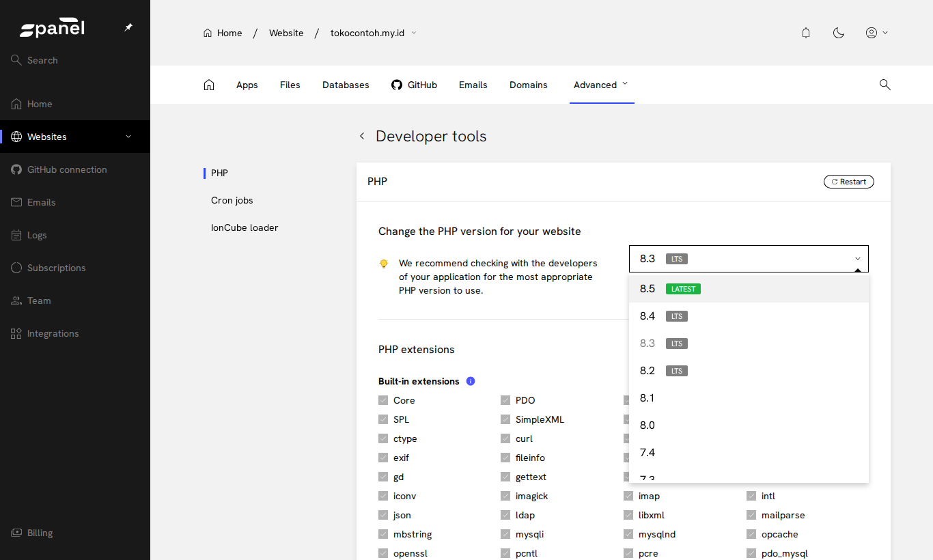Click the back arrow beside Developer tools
The height and width of the screenshot is (560, 933).
point(362,137)
